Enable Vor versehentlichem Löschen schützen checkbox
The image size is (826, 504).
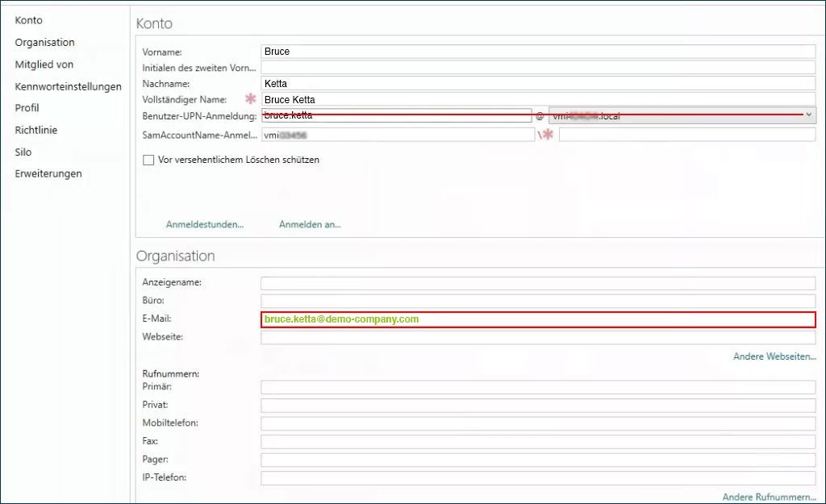tap(148, 160)
